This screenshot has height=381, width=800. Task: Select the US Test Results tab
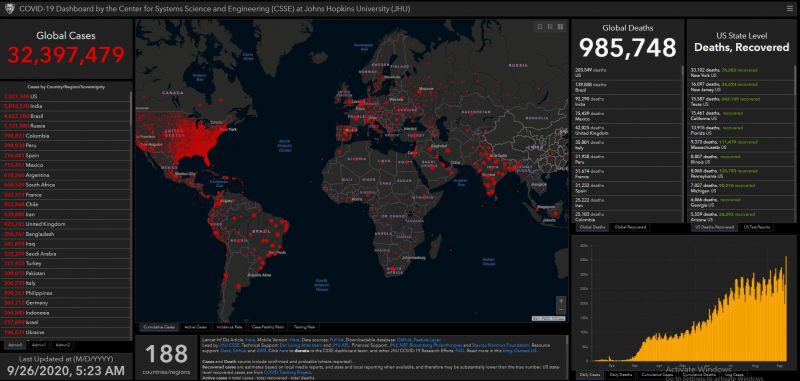click(x=757, y=227)
